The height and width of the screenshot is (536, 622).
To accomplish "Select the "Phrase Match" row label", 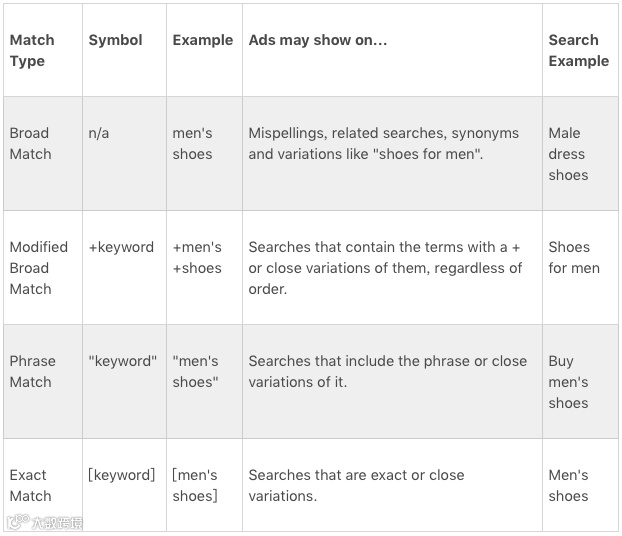I will [x=32, y=372].
